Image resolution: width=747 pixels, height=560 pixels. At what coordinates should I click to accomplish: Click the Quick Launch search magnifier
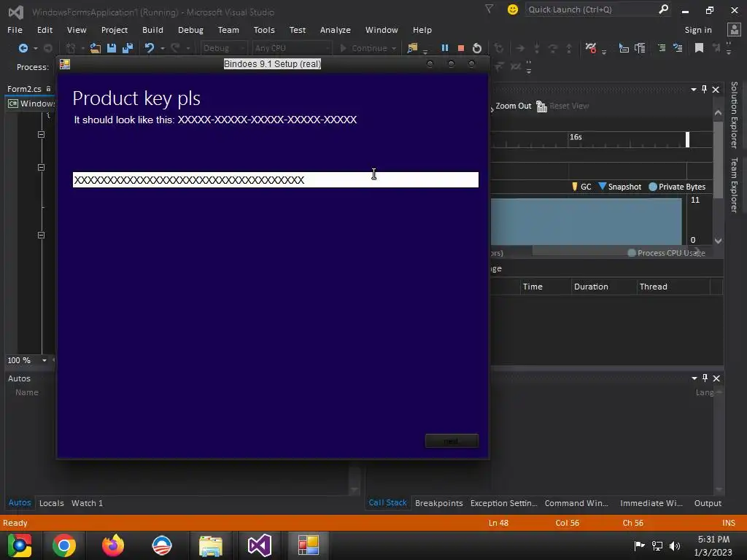pos(663,9)
